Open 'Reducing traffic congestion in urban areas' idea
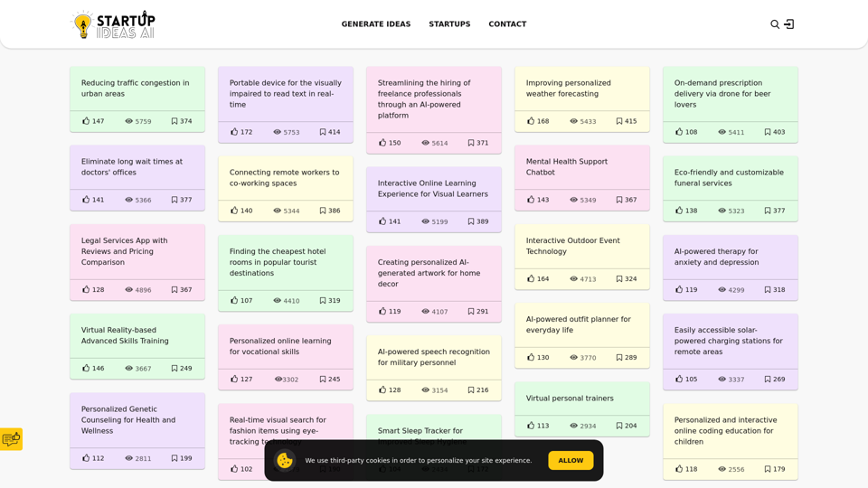Screen dimensions: 868x488 click(x=135, y=89)
